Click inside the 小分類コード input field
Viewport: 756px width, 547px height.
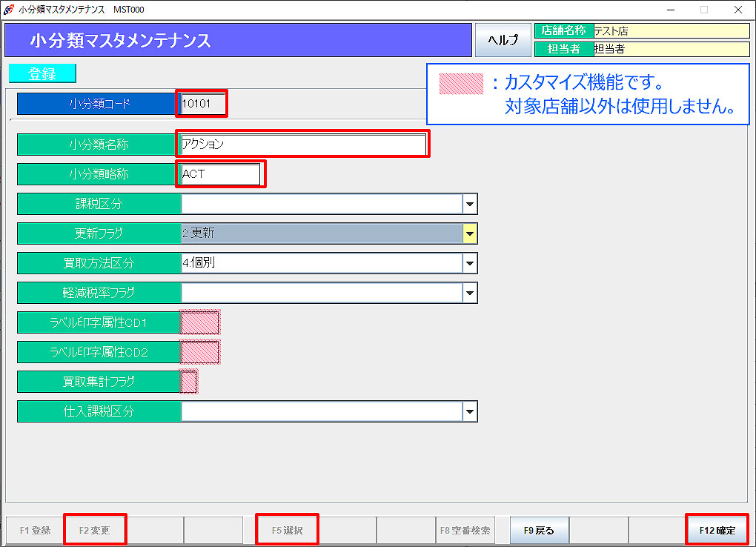[201, 104]
